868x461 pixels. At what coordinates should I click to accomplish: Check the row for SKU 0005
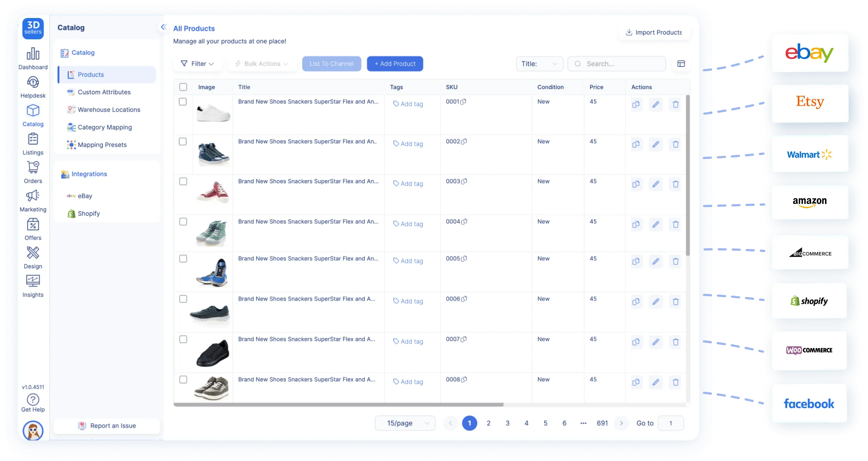[x=183, y=259]
